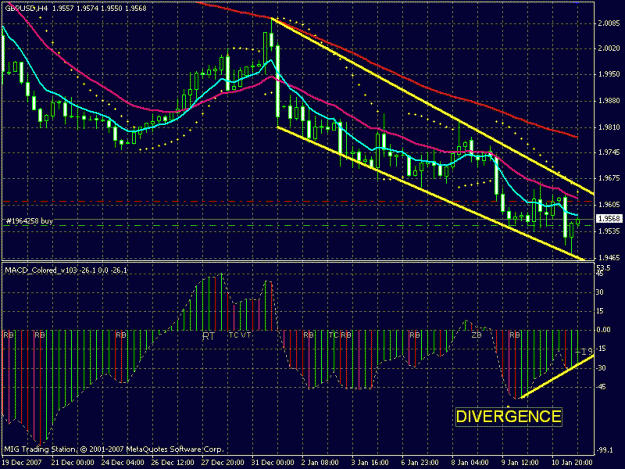Click the 8 Jan 04:00 time label
The height and width of the screenshot is (469, 625).
point(470,463)
